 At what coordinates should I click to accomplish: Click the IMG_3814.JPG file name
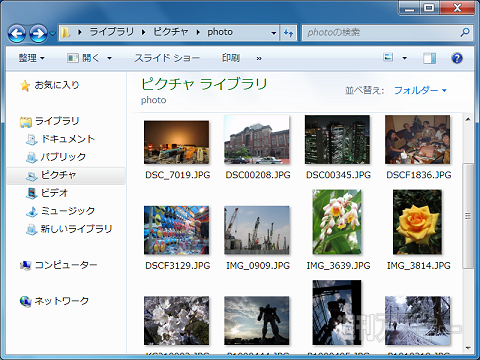tap(419, 265)
